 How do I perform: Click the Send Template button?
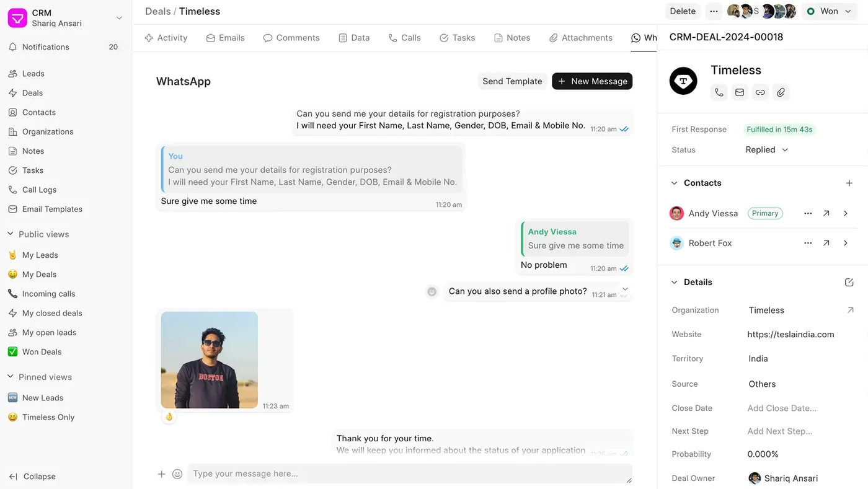(512, 81)
